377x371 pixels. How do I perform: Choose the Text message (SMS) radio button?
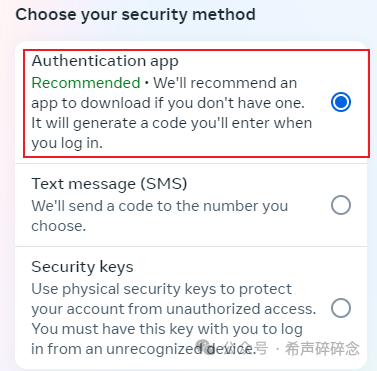[341, 205]
